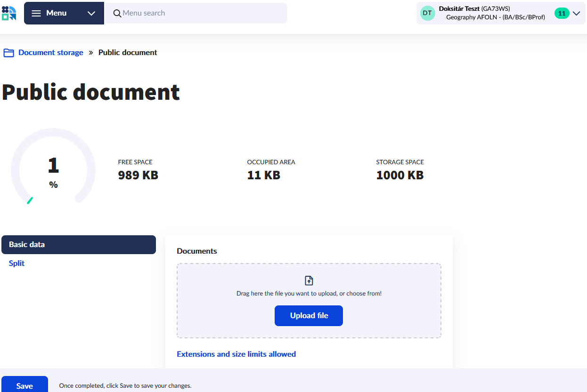Viewport: 587px width, 392px height.
Task: Click the Doksitár Teszt user name
Action: coord(459,9)
